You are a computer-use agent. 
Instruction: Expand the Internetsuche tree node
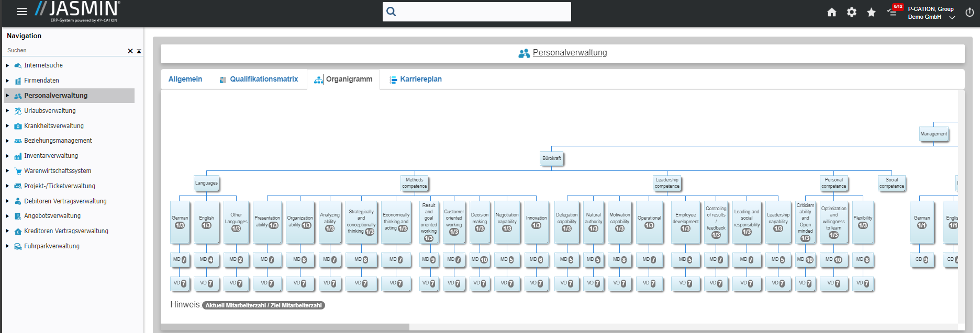tap(7, 65)
